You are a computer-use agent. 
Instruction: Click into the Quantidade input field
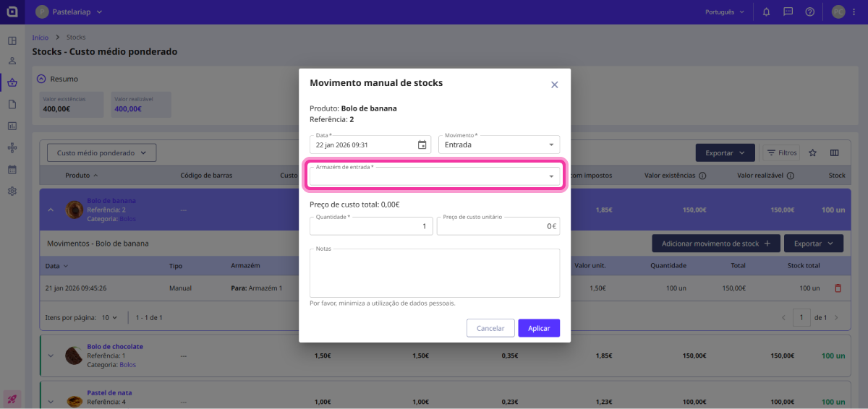click(x=370, y=226)
